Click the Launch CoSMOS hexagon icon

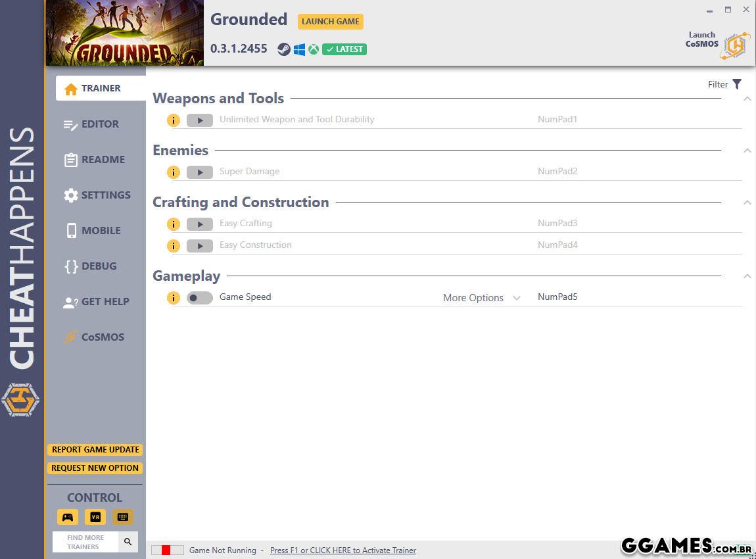click(x=734, y=45)
